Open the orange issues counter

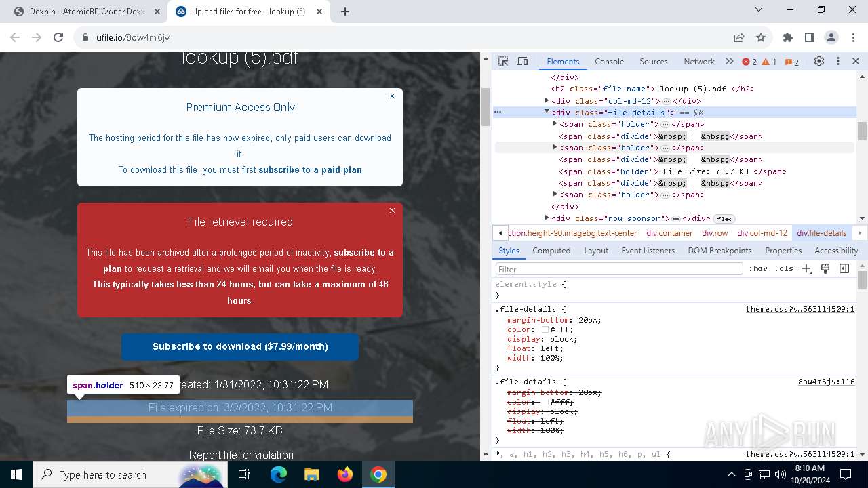(791, 62)
